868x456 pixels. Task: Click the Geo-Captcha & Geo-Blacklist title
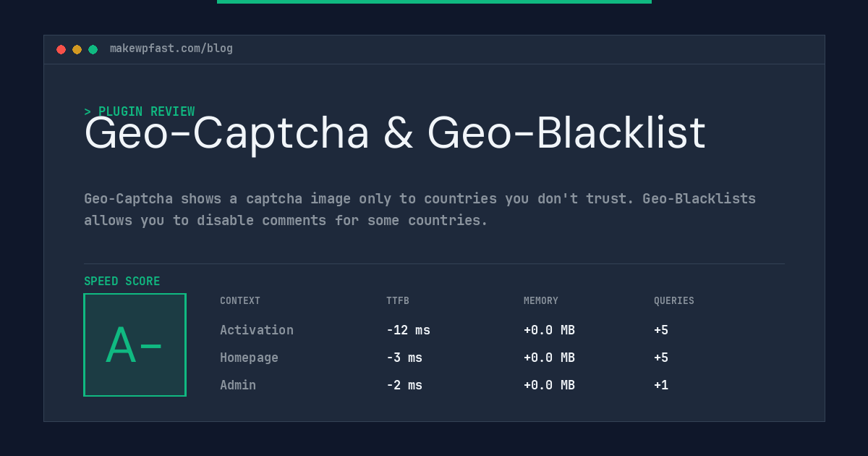[395, 133]
